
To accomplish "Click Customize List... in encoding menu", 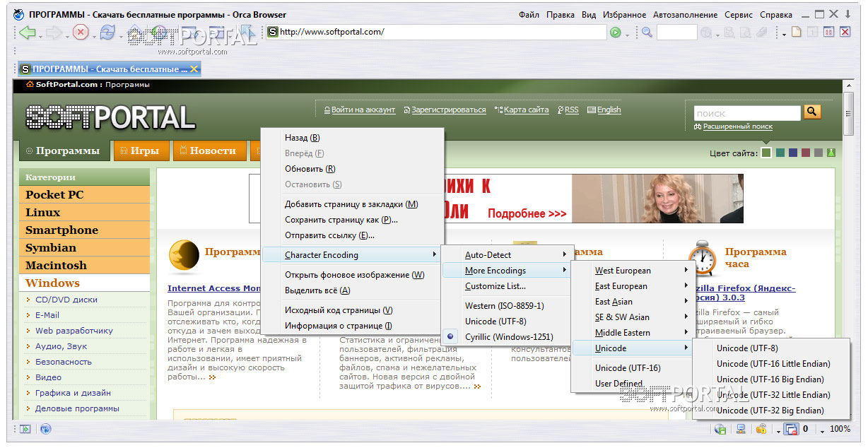I will point(506,286).
